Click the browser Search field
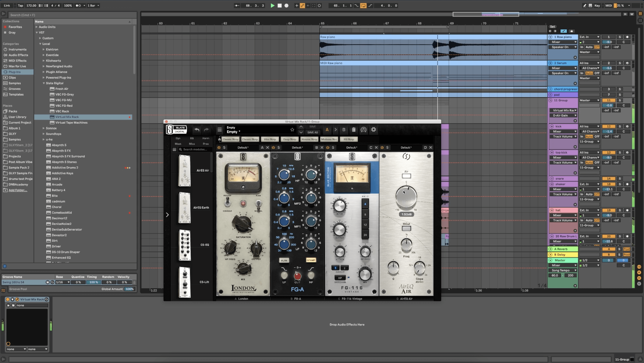644x363 pixels. click(x=73, y=15)
